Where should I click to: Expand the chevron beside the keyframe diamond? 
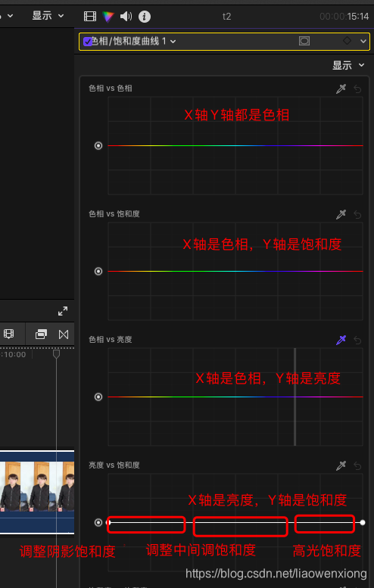[x=363, y=42]
